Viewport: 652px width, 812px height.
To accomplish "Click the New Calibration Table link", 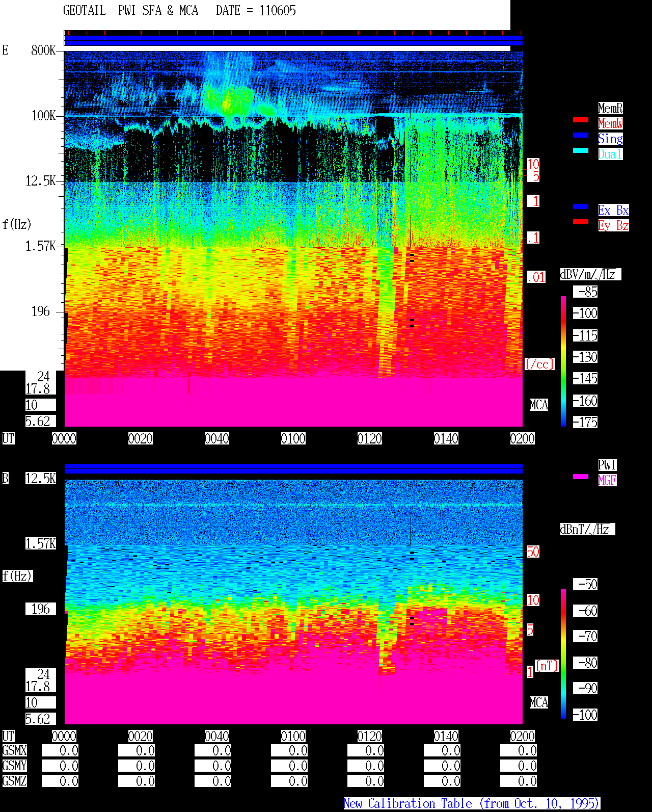I will tap(472, 803).
